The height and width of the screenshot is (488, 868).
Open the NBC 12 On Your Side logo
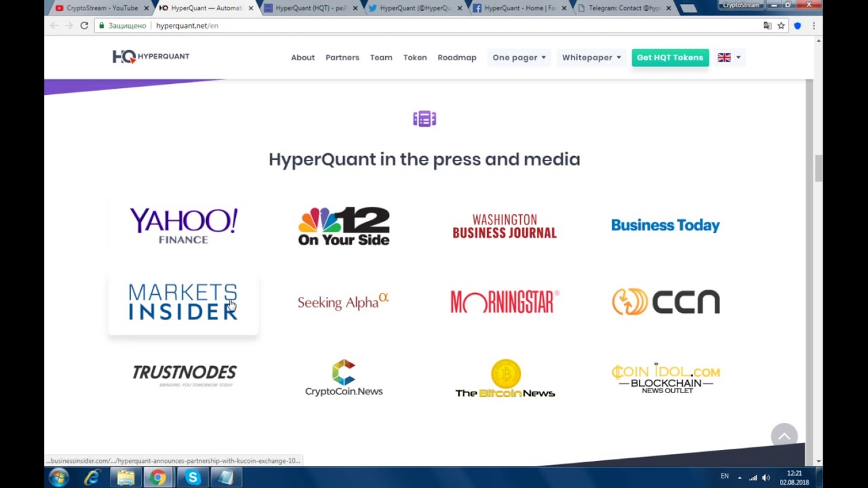pyautogui.click(x=344, y=226)
